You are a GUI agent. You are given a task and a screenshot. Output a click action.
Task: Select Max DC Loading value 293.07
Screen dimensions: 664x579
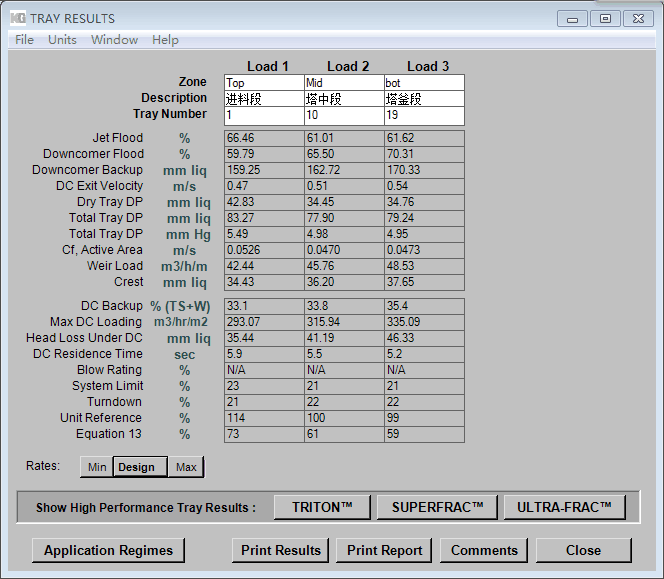point(264,322)
